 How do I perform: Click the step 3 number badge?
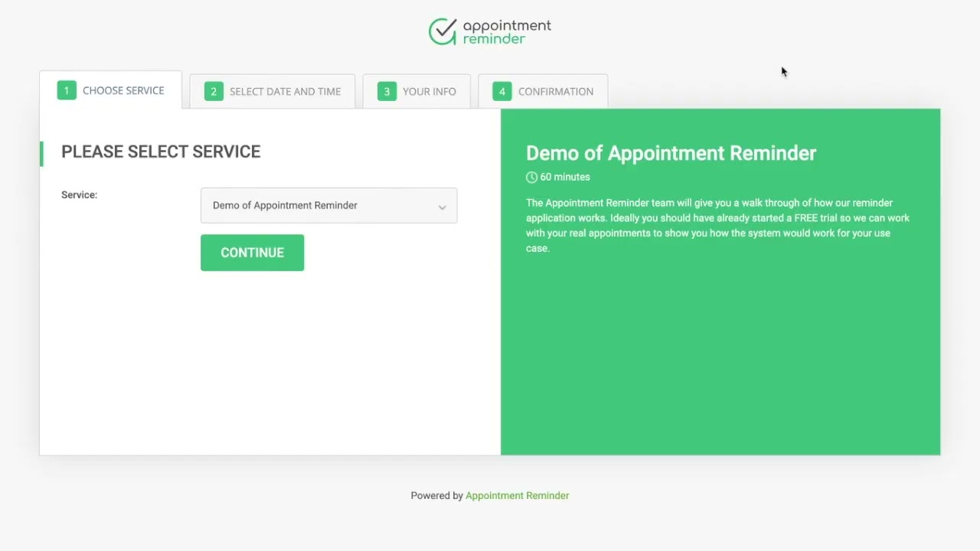(x=387, y=91)
